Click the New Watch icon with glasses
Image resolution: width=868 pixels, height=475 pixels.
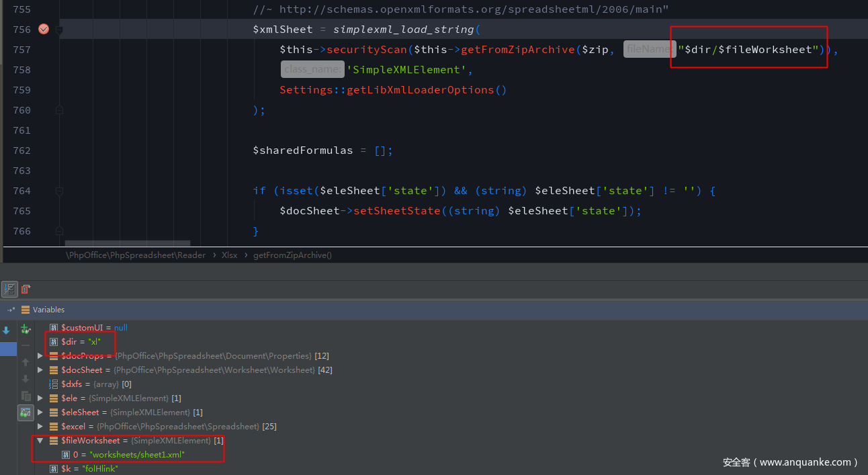pos(26,329)
